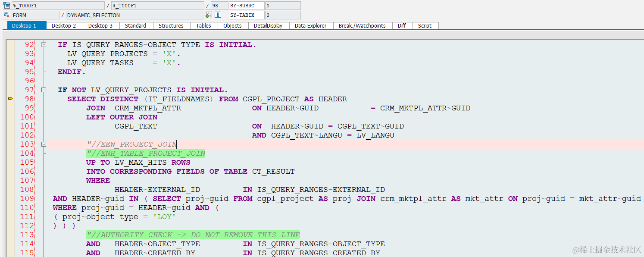
Task: Click IS_QUERY_RANGES-EXTERNAL_ID on line 108
Action: pos(321,190)
